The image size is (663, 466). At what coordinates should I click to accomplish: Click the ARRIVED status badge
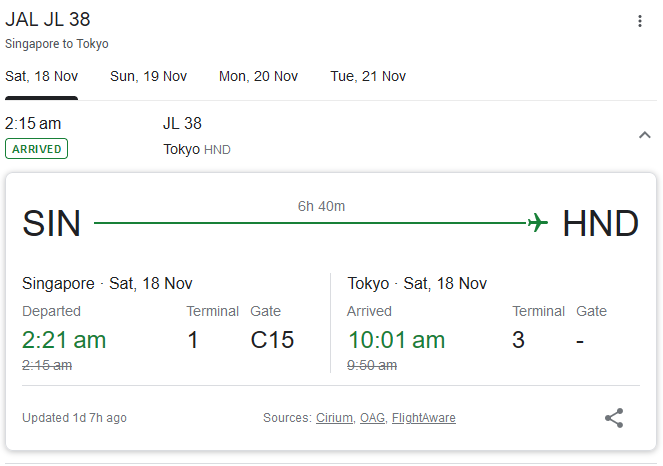click(x=37, y=149)
